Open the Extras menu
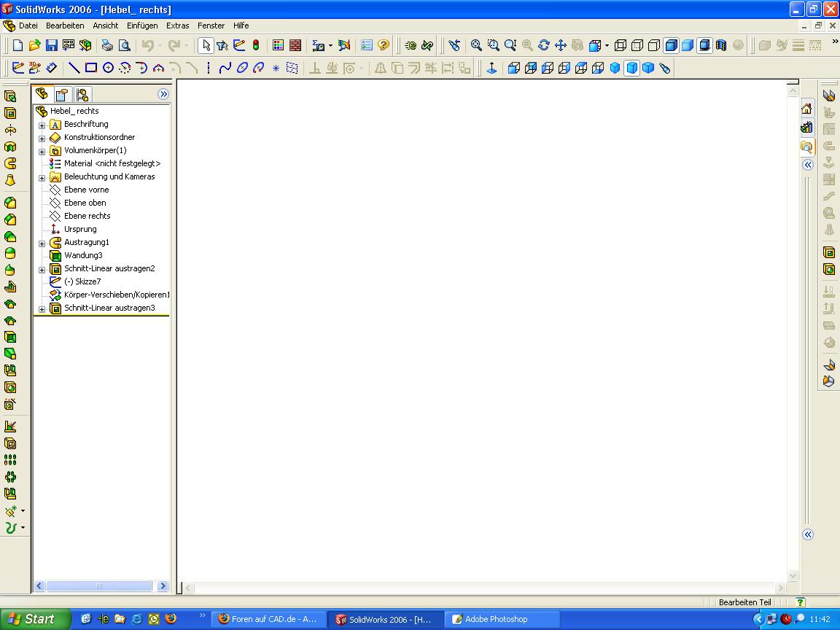The height and width of the screenshot is (630, 840). coord(177,26)
